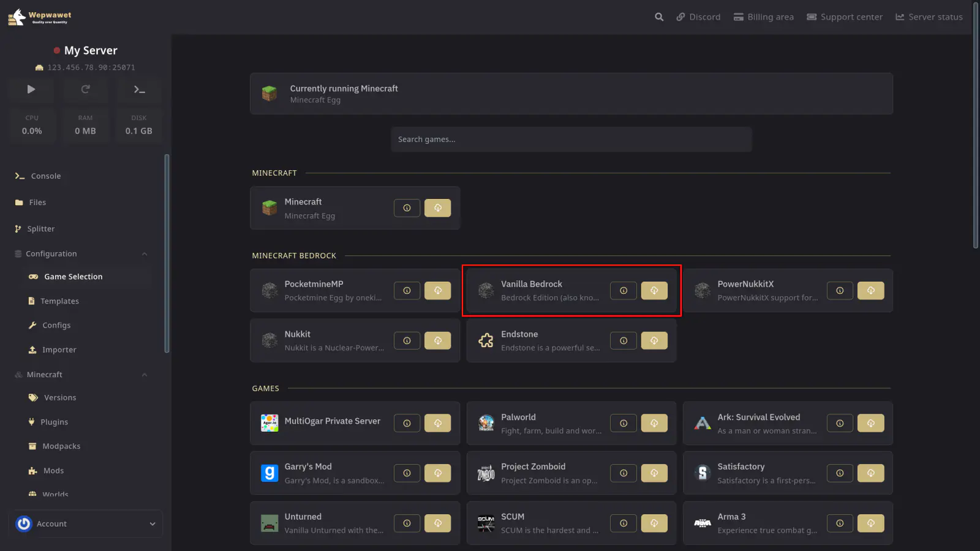The width and height of the screenshot is (980, 551).
Task: Open info for Ark: Survival Evolved
Action: pos(840,423)
